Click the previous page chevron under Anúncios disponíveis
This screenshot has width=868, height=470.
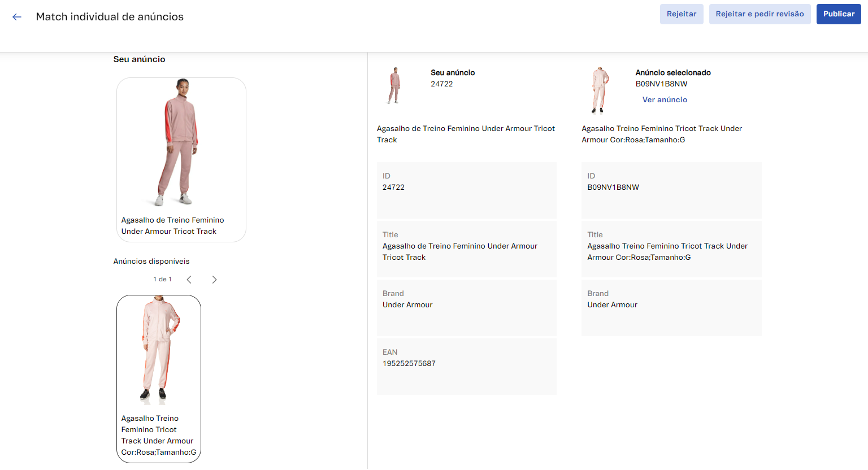[189, 280]
